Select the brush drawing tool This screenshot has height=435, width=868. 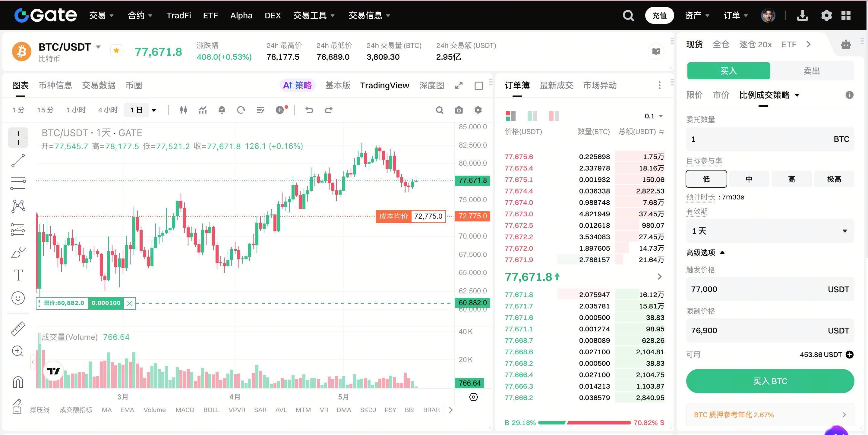pos(18,252)
